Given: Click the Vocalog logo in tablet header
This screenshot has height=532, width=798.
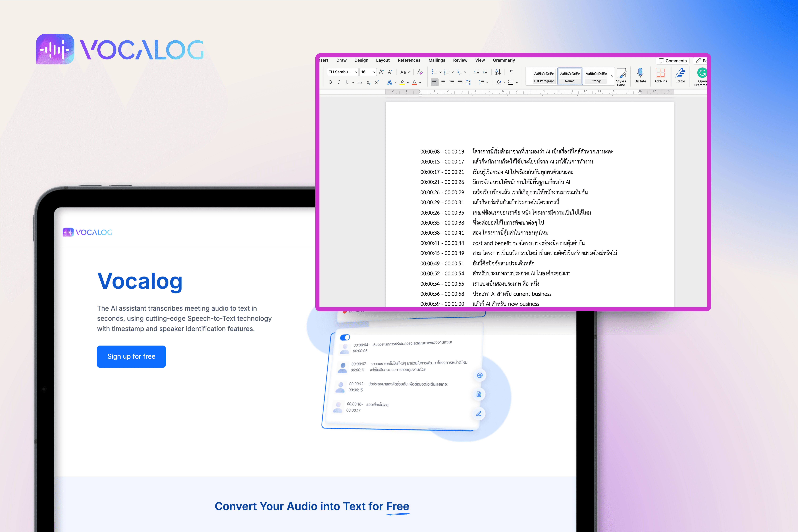Looking at the screenshot, I should click(x=88, y=232).
